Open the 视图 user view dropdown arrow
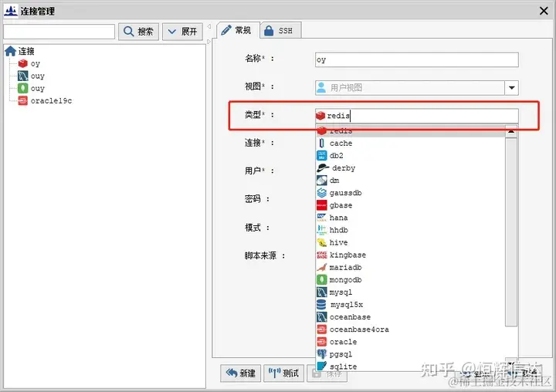This screenshot has height=392, width=556. (511, 87)
